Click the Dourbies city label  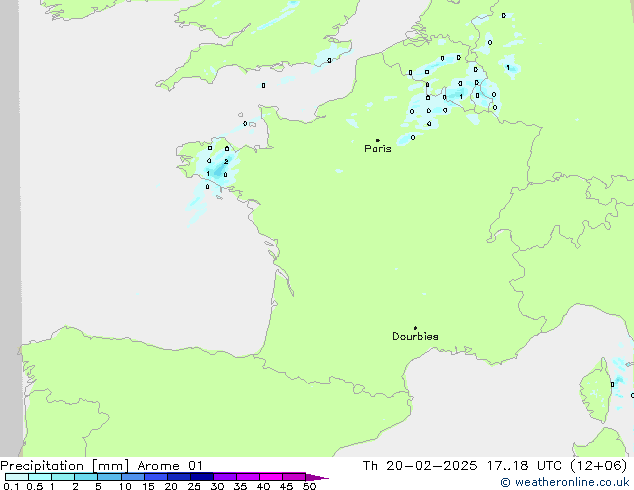pos(415,336)
